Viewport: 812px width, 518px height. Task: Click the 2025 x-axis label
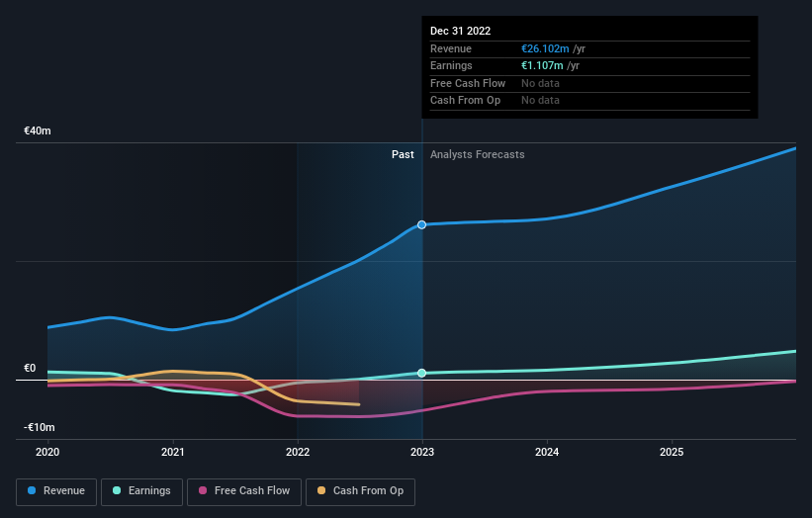point(672,452)
